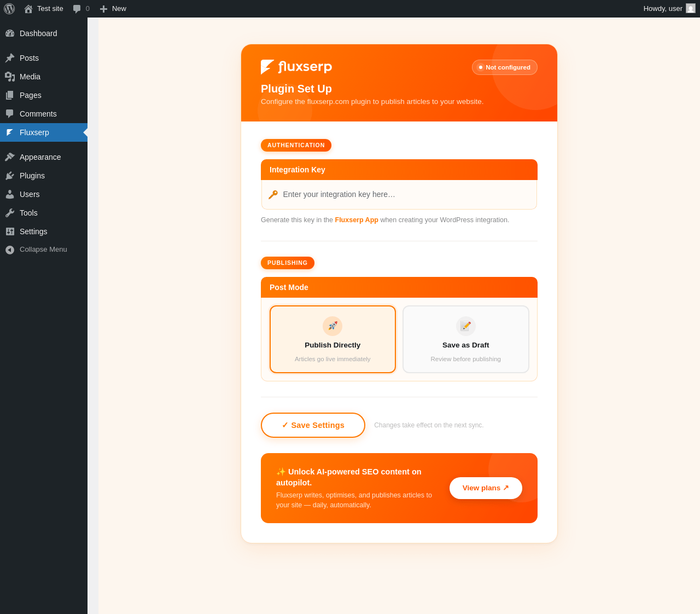Follow the Fluxserp App link
The width and height of the screenshot is (700, 614).
pos(357,220)
